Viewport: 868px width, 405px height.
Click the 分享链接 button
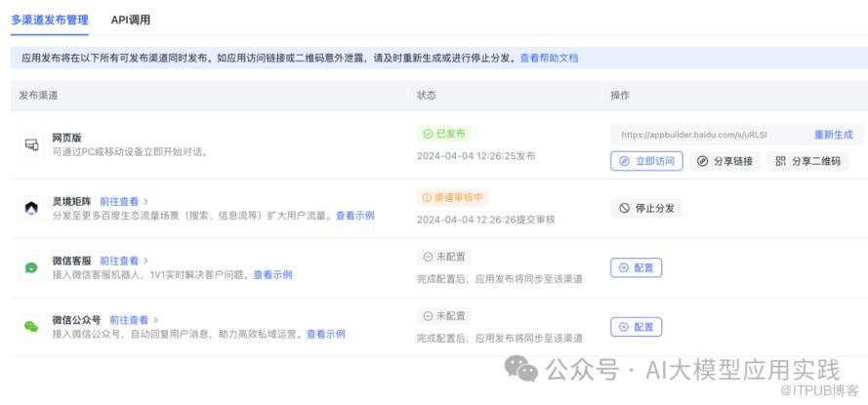pyautogui.click(x=724, y=161)
